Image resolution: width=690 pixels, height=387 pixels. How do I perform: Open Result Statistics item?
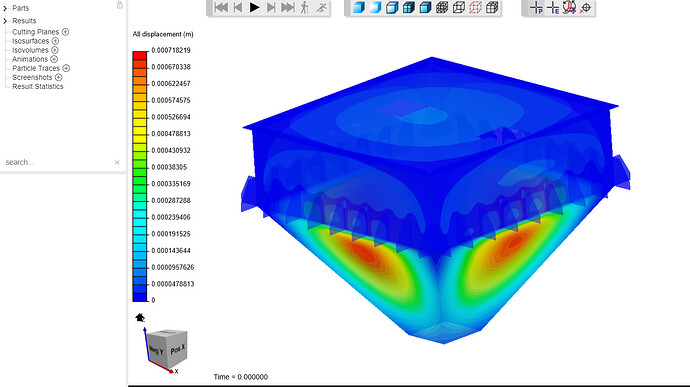pos(38,86)
